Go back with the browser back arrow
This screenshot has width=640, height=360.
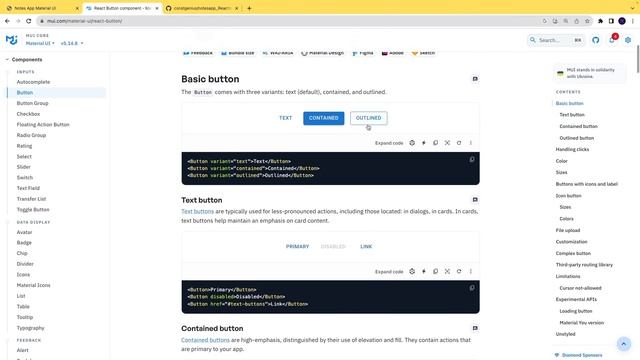click(x=7, y=21)
